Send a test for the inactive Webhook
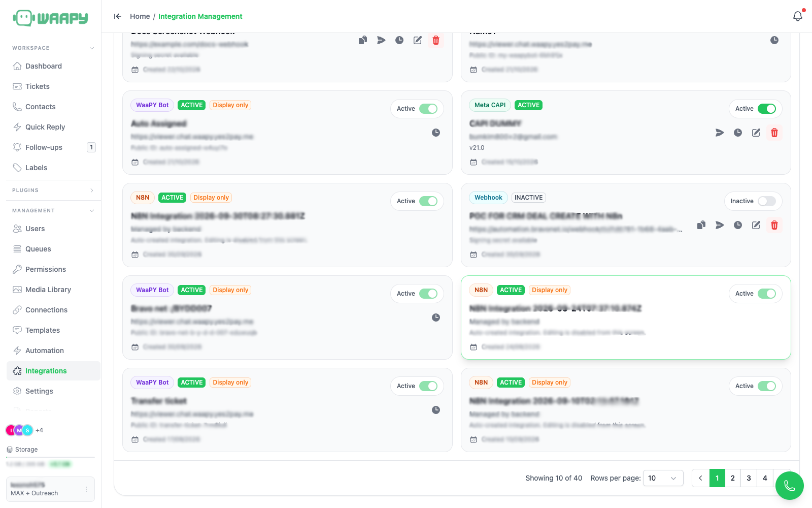The height and width of the screenshot is (508, 812). pyautogui.click(x=720, y=225)
